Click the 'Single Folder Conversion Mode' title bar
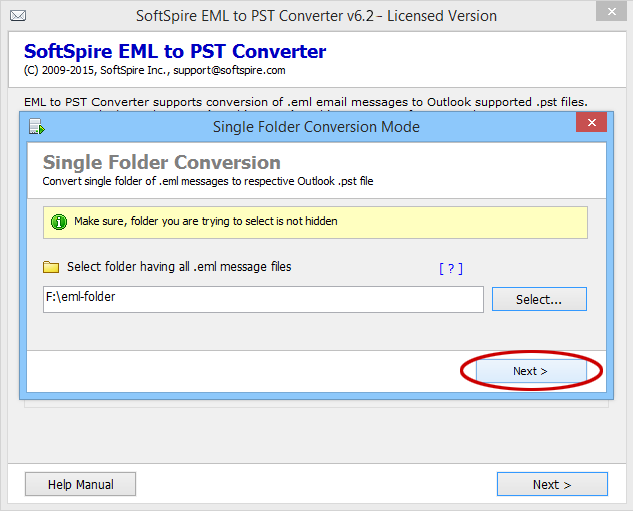This screenshot has width=633, height=511. click(316, 127)
